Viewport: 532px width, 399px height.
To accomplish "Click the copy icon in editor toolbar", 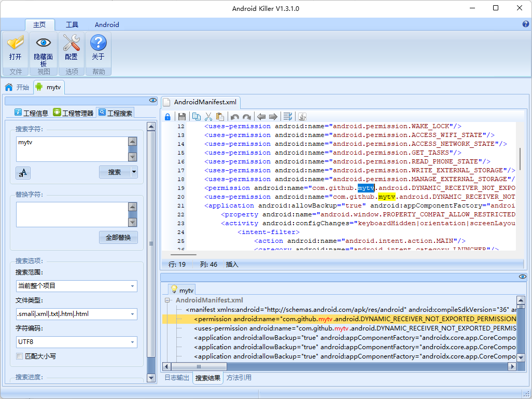I will (x=197, y=117).
